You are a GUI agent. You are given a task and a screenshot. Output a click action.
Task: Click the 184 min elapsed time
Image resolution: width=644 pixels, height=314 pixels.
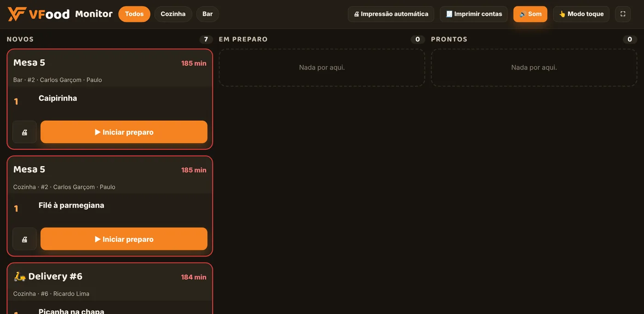click(194, 277)
